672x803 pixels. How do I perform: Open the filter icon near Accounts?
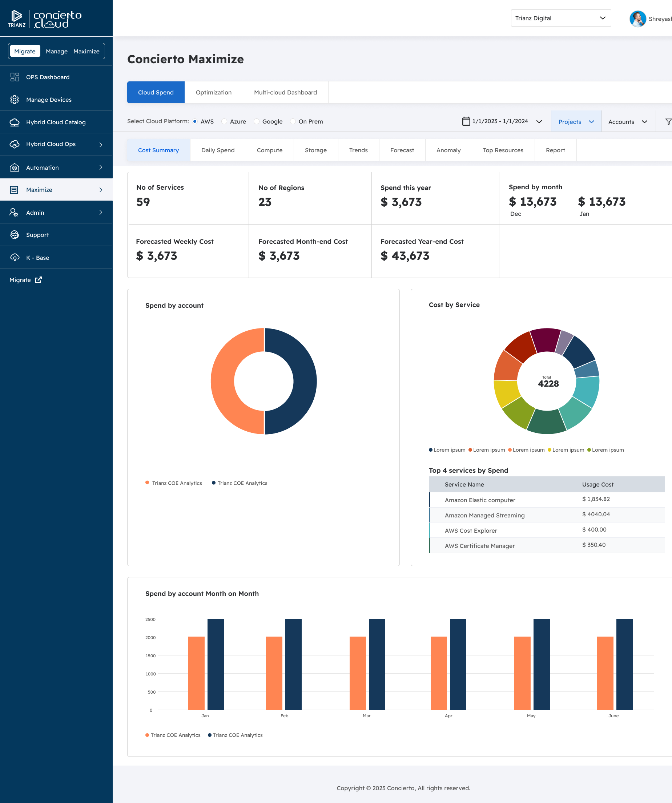click(668, 121)
